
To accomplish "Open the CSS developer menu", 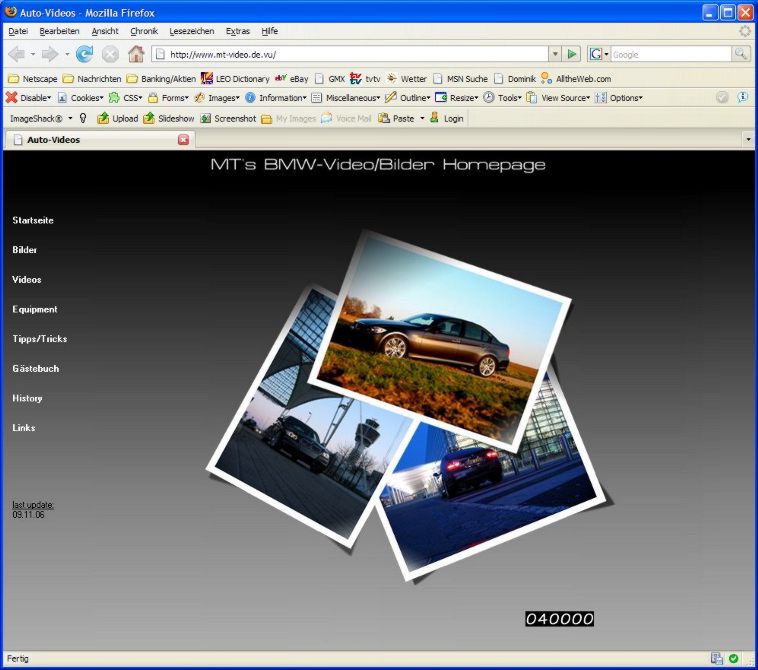I will pyautogui.click(x=125, y=98).
